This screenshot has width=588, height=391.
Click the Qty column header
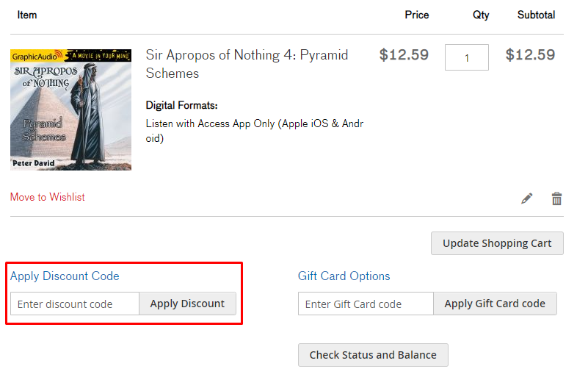[x=482, y=15]
